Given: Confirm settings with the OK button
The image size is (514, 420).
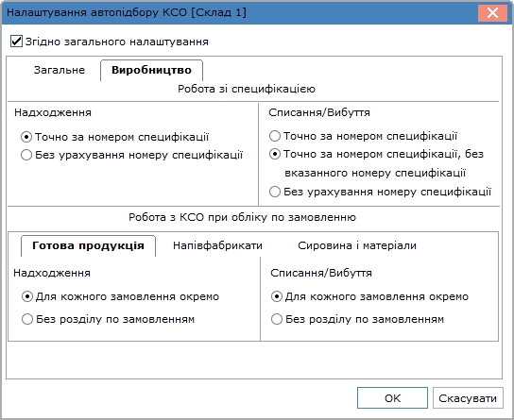Looking at the screenshot, I should (x=392, y=398).
